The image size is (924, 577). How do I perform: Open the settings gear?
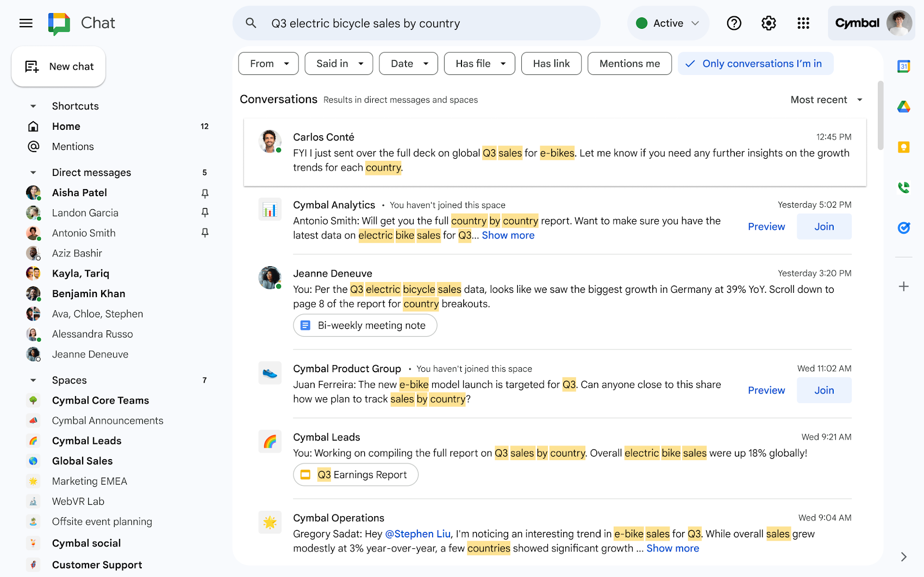pyautogui.click(x=769, y=23)
